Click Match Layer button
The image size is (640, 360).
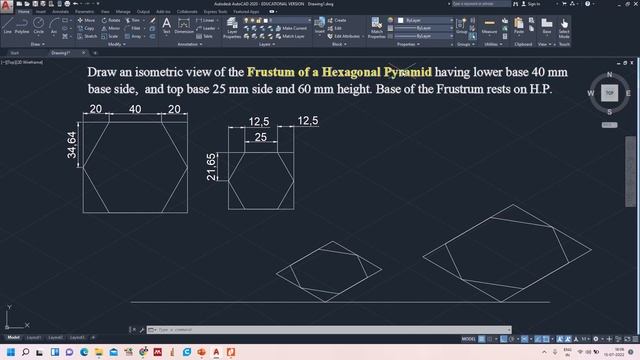(290, 36)
